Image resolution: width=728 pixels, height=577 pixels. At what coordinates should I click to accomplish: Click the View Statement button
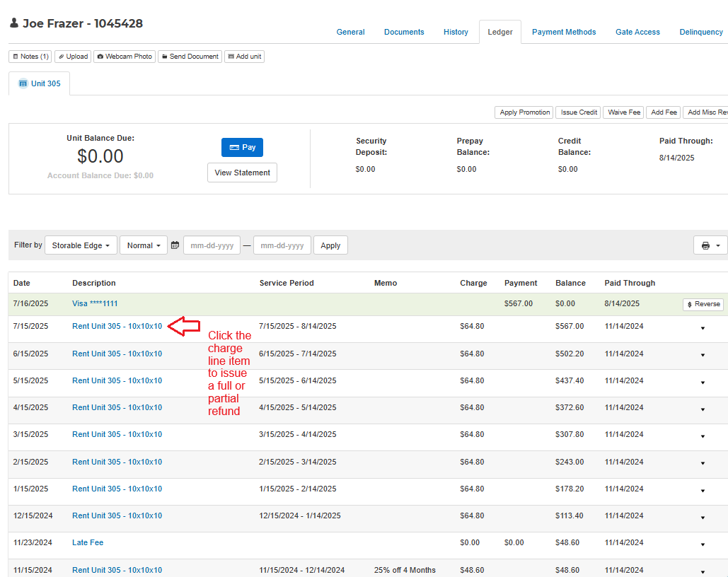[242, 173]
